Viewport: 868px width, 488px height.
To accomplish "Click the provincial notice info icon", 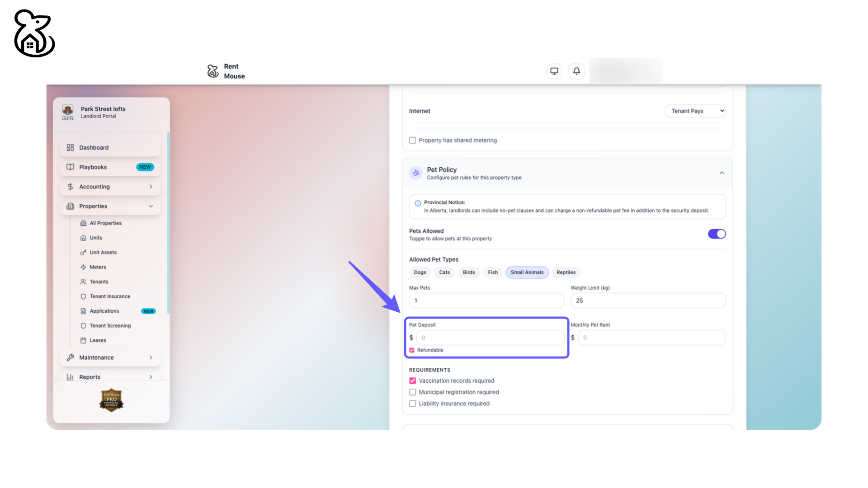I will tap(418, 203).
